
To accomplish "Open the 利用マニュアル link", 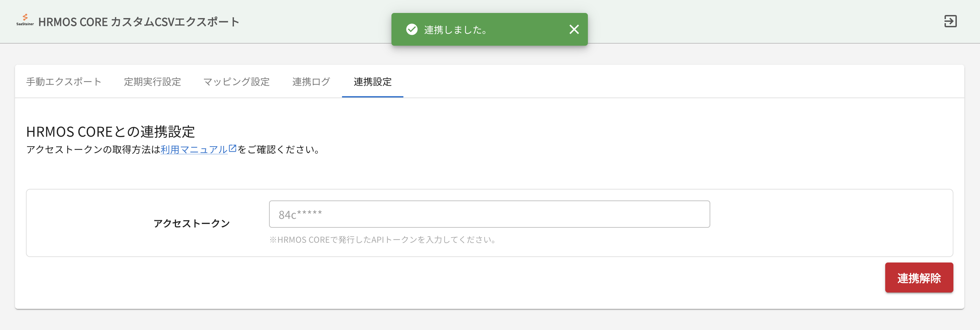I will click(x=194, y=150).
